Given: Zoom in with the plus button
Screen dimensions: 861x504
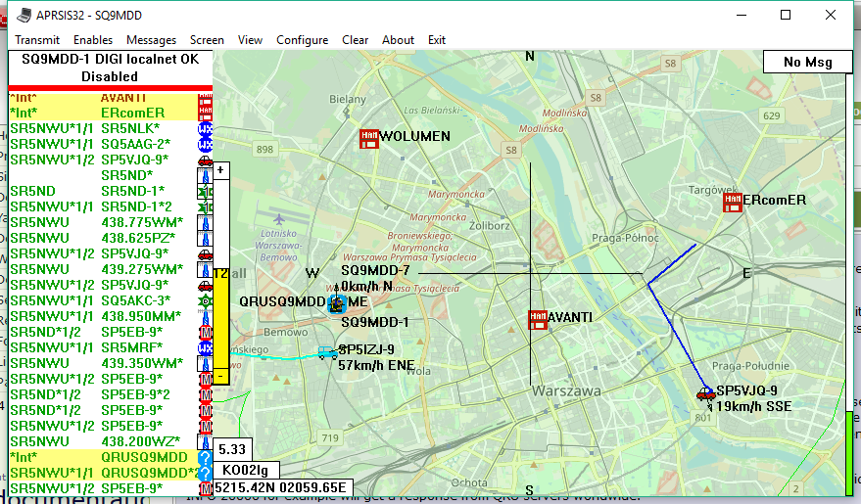Looking at the screenshot, I should (x=220, y=169).
